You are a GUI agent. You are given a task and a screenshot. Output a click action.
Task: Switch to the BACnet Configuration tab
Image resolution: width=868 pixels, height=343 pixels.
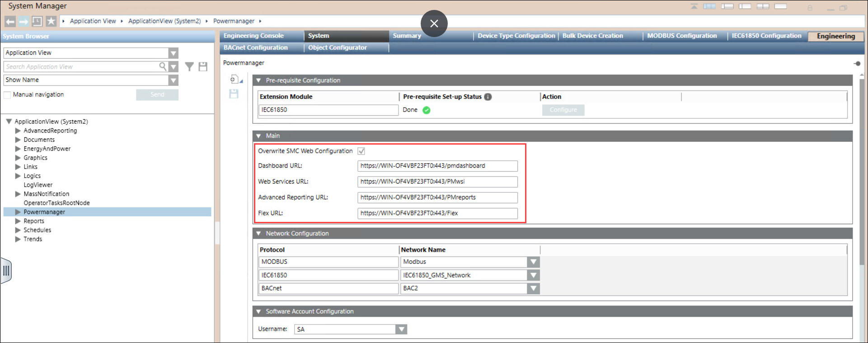coord(256,47)
